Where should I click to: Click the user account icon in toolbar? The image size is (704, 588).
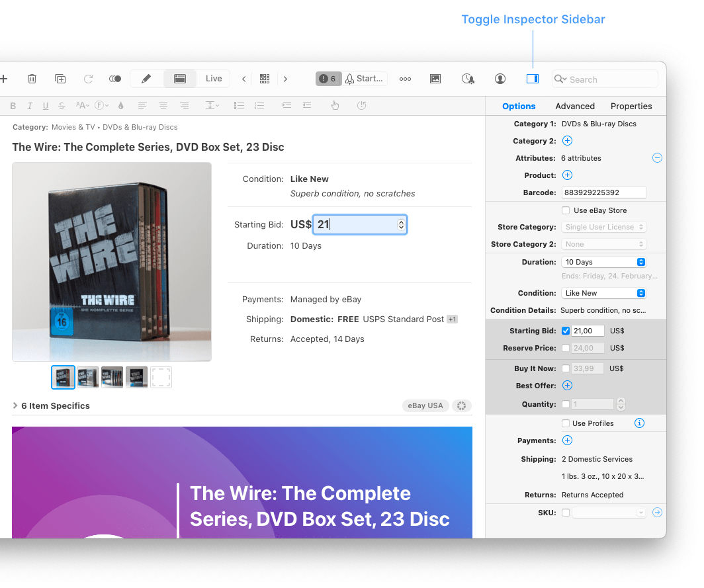click(x=500, y=79)
